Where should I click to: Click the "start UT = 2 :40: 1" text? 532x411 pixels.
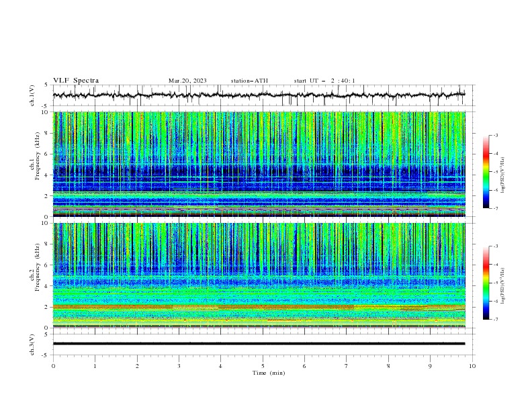(324, 81)
